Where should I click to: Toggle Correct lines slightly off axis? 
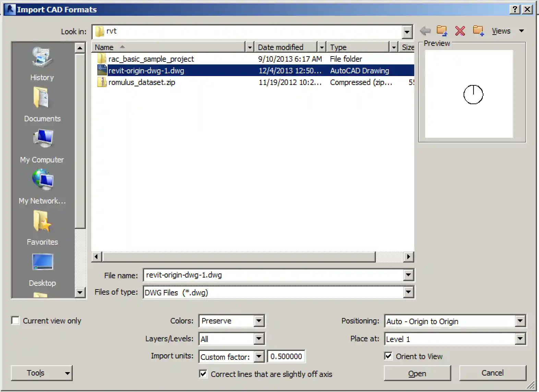[x=203, y=374]
